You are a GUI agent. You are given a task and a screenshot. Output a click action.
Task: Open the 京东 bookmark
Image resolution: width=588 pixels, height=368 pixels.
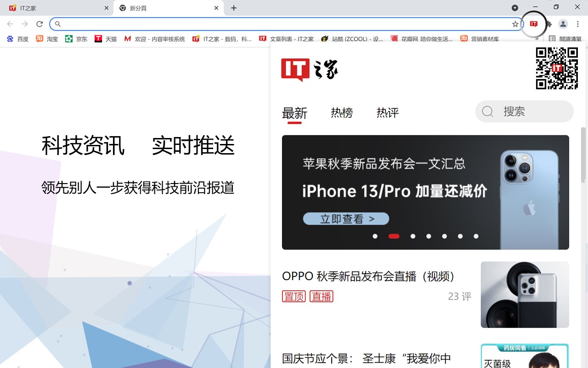[x=76, y=39]
